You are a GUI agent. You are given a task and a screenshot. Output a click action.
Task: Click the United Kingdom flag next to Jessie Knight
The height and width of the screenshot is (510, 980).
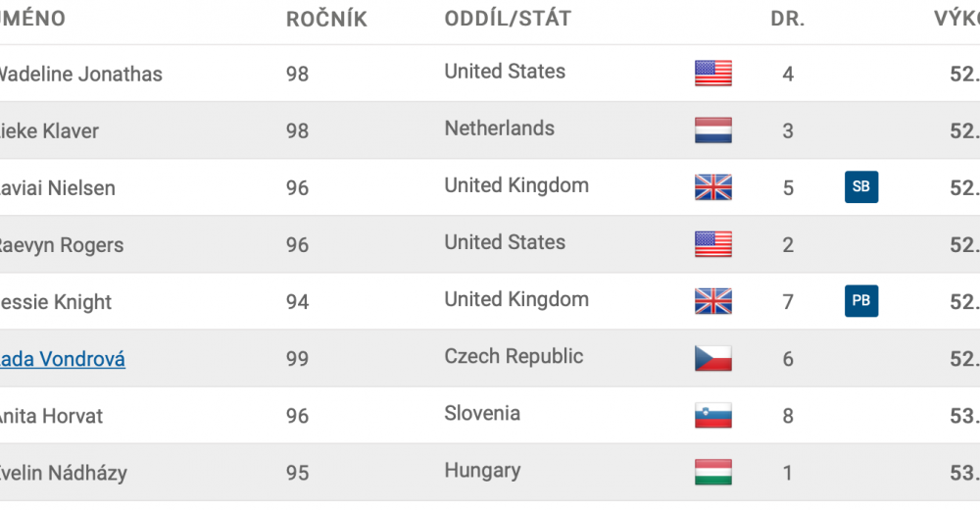pyautogui.click(x=713, y=301)
